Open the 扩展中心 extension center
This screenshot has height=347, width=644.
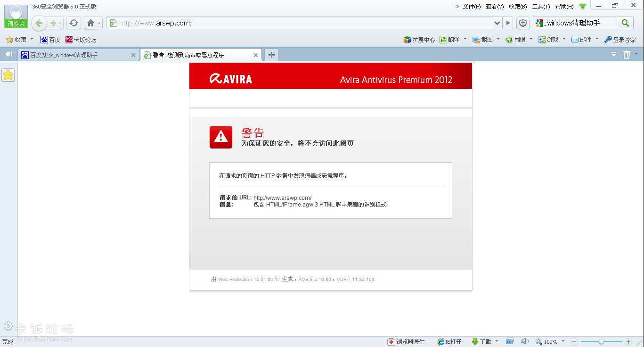pyautogui.click(x=419, y=40)
